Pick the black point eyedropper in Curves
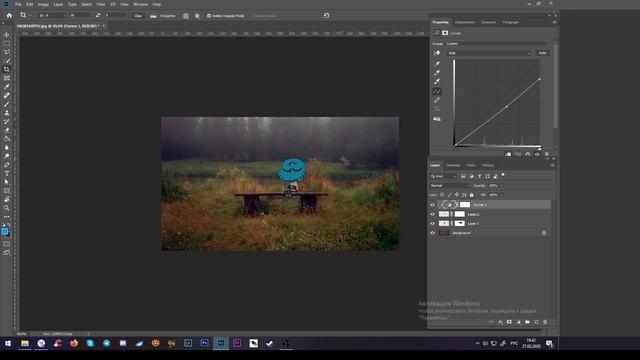640x360 pixels. click(437, 64)
